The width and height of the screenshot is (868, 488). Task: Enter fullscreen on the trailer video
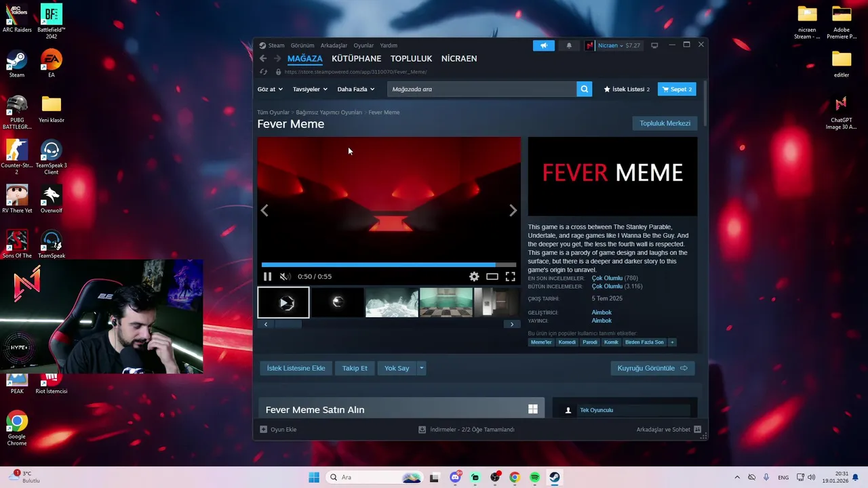[x=510, y=277]
